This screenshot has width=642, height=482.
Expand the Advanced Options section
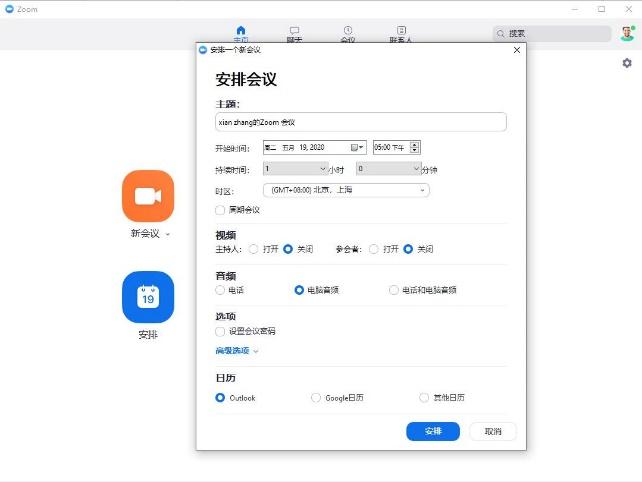pos(237,351)
